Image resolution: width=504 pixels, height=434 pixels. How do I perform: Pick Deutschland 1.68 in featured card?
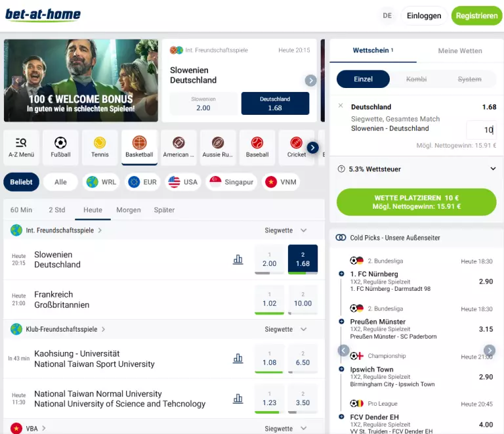(x=275, y=104)
